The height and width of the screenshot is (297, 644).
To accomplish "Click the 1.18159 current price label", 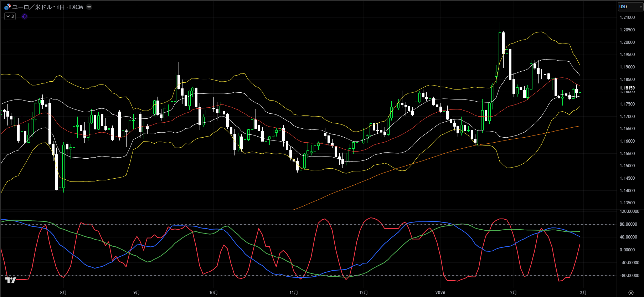I will tap(627, 88).
